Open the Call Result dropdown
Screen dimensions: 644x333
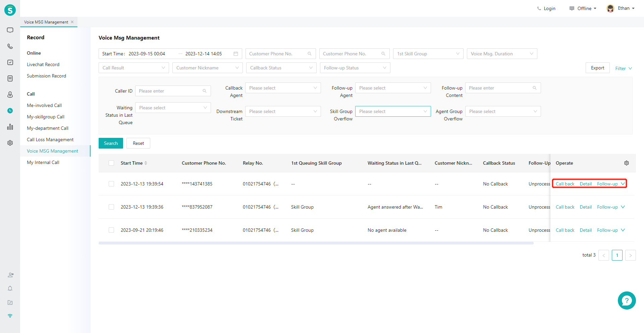[134, 68]
